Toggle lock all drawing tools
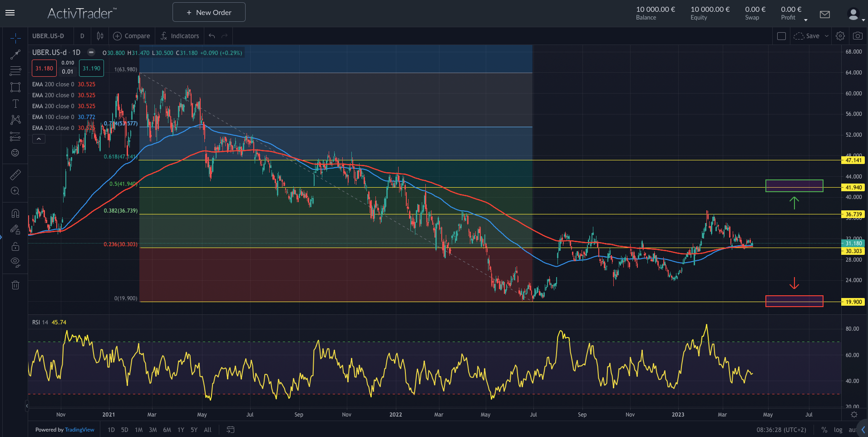The height and width of the screenshot is (437, 868). point(15,247)
